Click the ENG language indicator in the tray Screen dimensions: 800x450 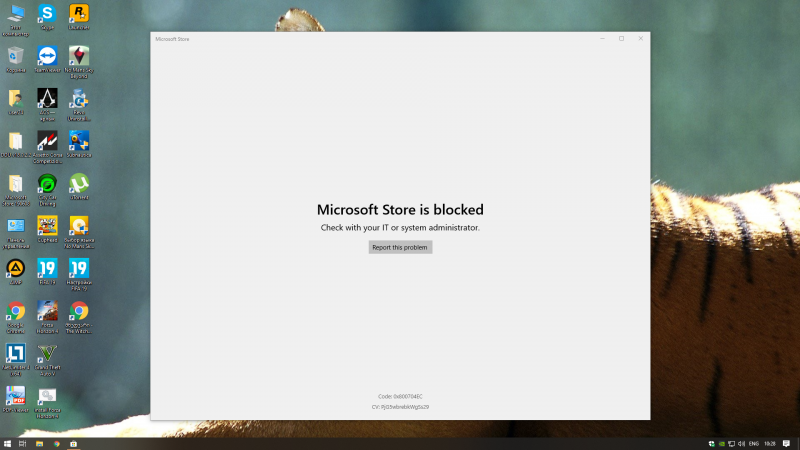[x=753, y=442]
